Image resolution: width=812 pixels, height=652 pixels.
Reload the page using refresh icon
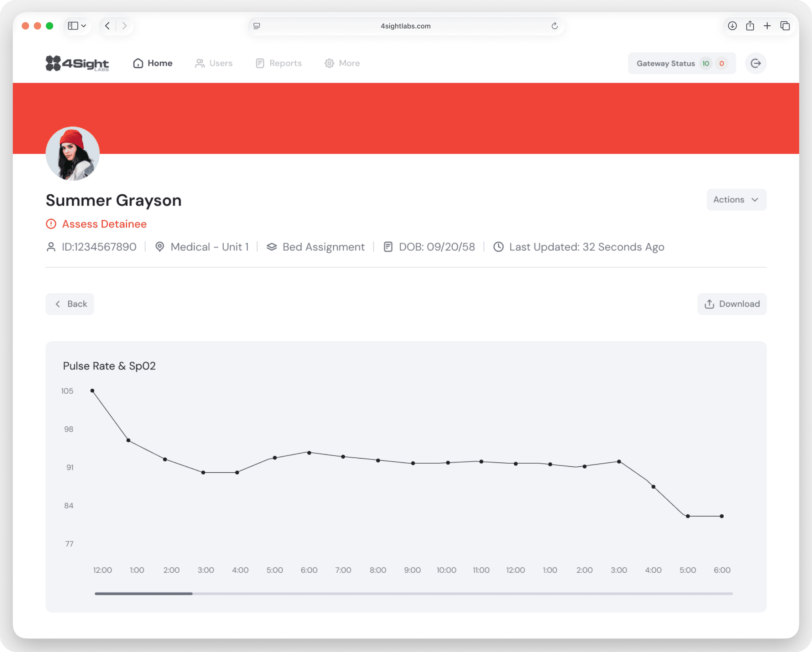point(554,26)
